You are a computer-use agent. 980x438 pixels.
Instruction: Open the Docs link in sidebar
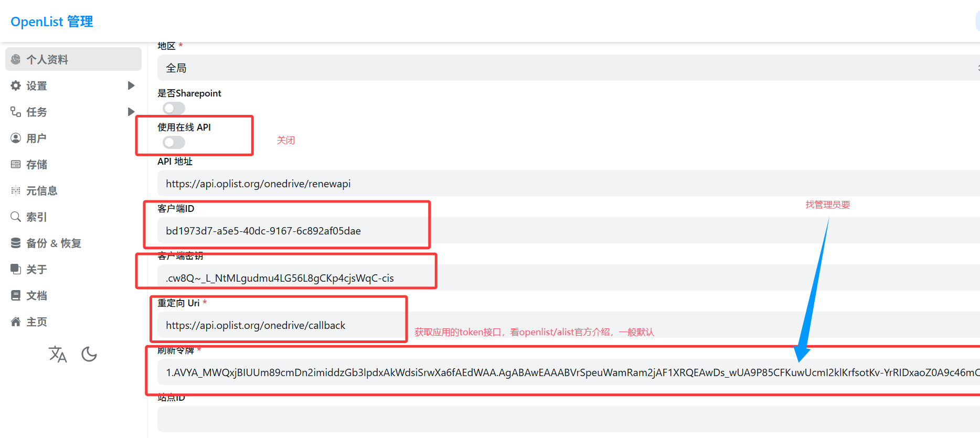pyautogui.click(x=37, y=295)
